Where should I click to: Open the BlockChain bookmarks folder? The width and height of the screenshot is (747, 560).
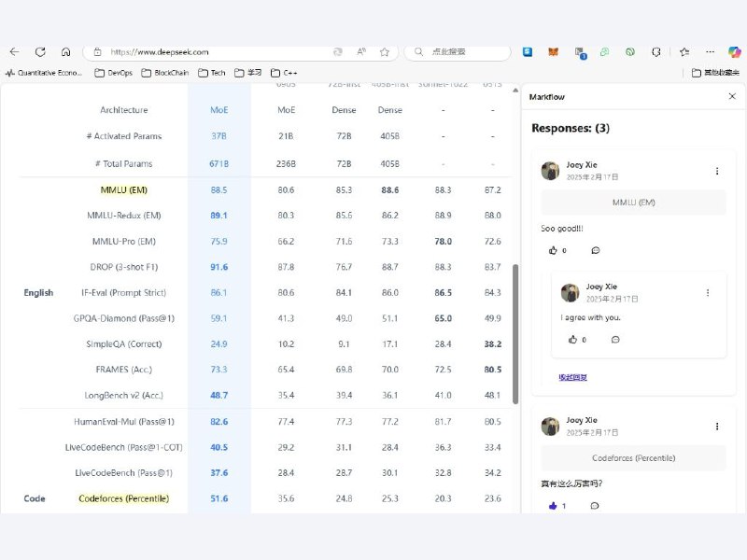point(165,73)
